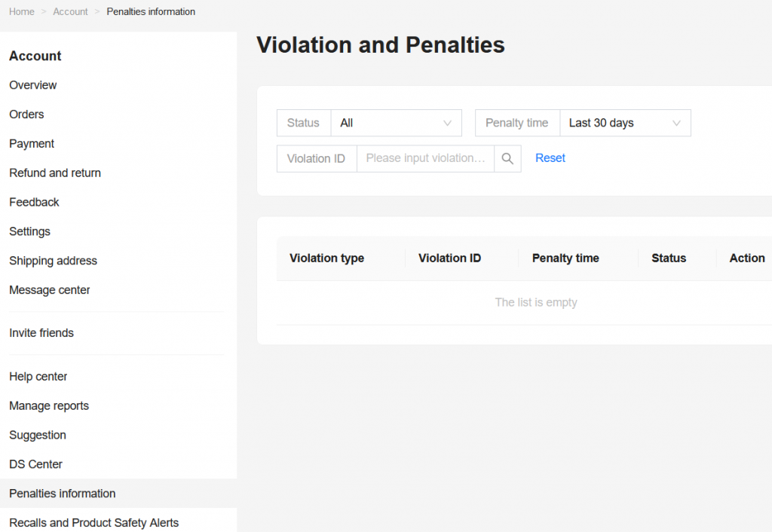The image size is (772, 532).
Task: Open Orders in the account sidebar
Action: [x=26, y=115]
